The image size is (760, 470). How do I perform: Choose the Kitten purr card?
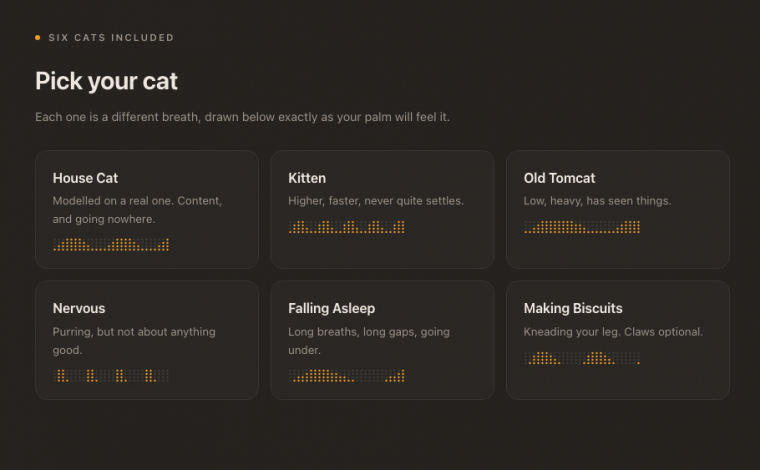tap(382, 209)
